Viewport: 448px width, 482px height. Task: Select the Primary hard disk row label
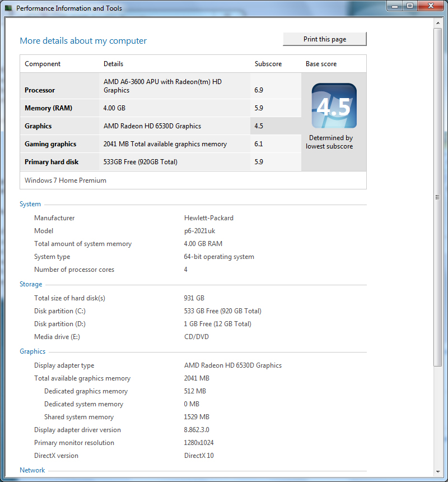(52, 161)
